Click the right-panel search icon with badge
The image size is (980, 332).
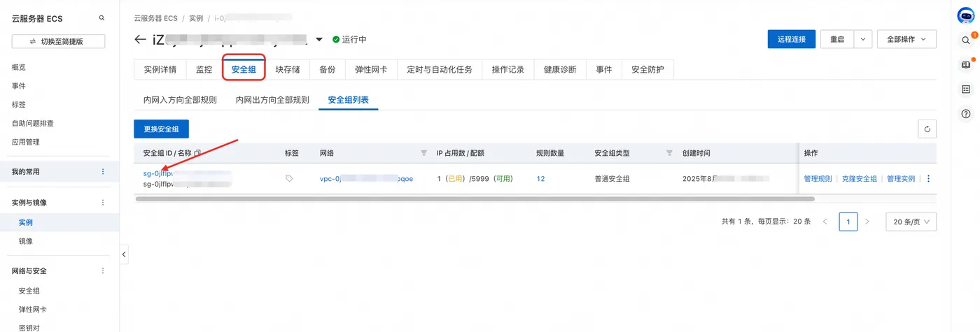pyautogui.click(x=966, y=41)
